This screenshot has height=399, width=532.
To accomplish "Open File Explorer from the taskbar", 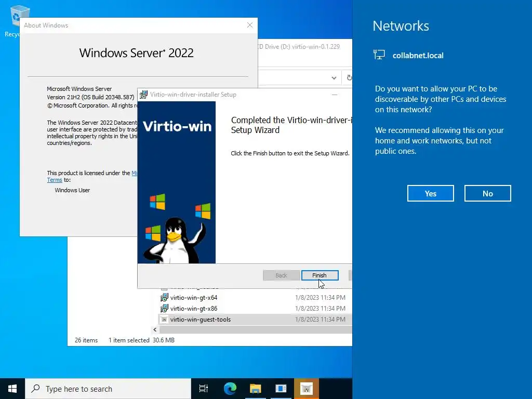I will pyautogui.click(x=255, y=389).
